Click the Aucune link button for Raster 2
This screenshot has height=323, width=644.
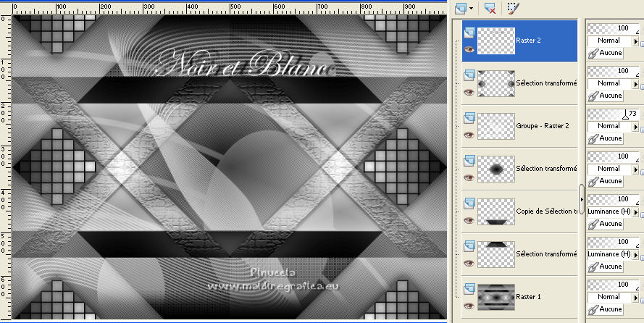605,53
